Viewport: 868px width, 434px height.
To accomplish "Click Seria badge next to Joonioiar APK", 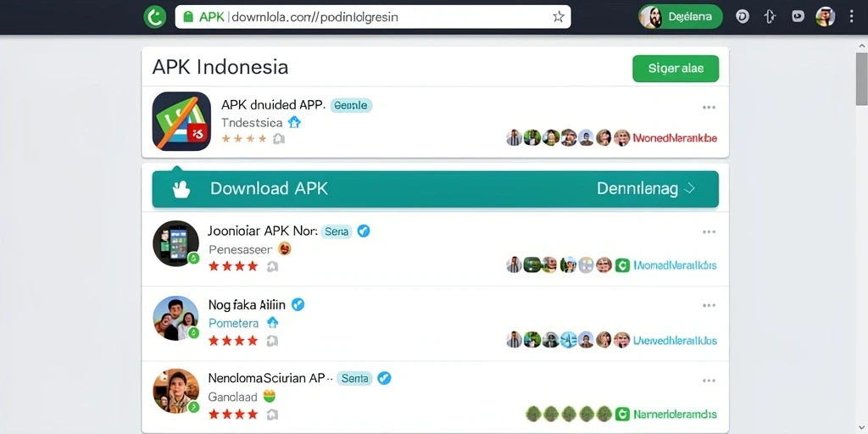I will pyautogui.click(x=337, y=232).
